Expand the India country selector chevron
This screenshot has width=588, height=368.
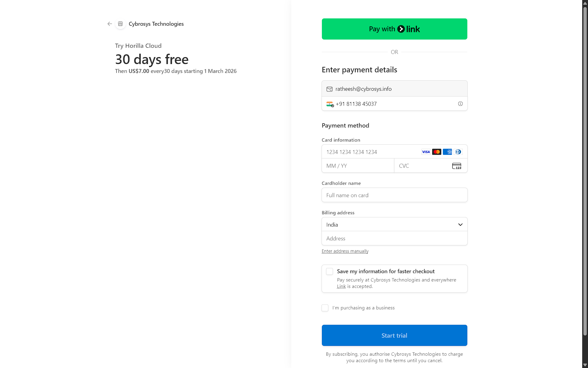click(460, 224)
